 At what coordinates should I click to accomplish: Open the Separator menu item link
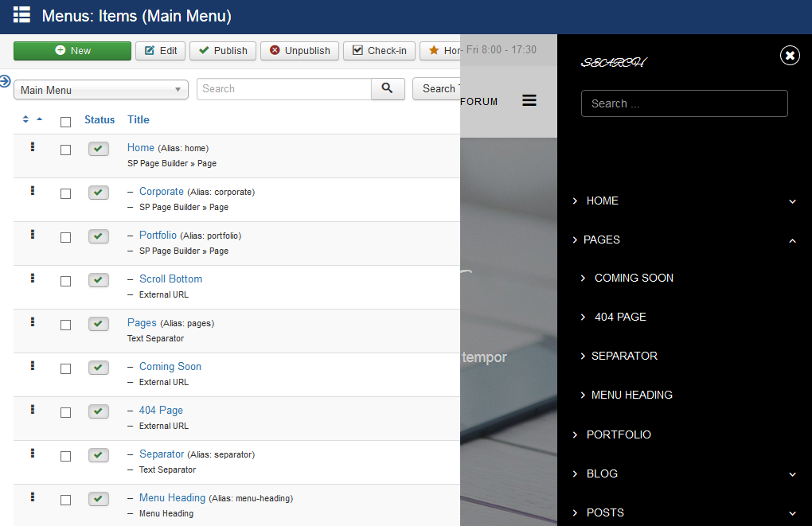pyautogui.click(x=162, y=454)
